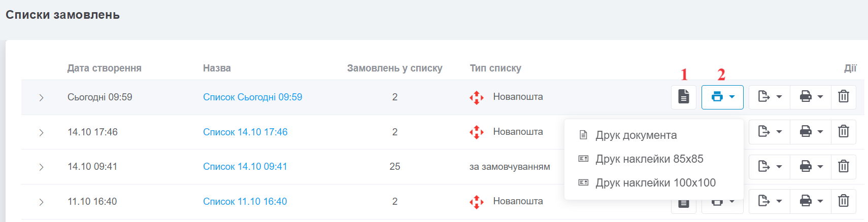Delete list 14.10 09:41 using the trash icon

click(x=844, y=166)
